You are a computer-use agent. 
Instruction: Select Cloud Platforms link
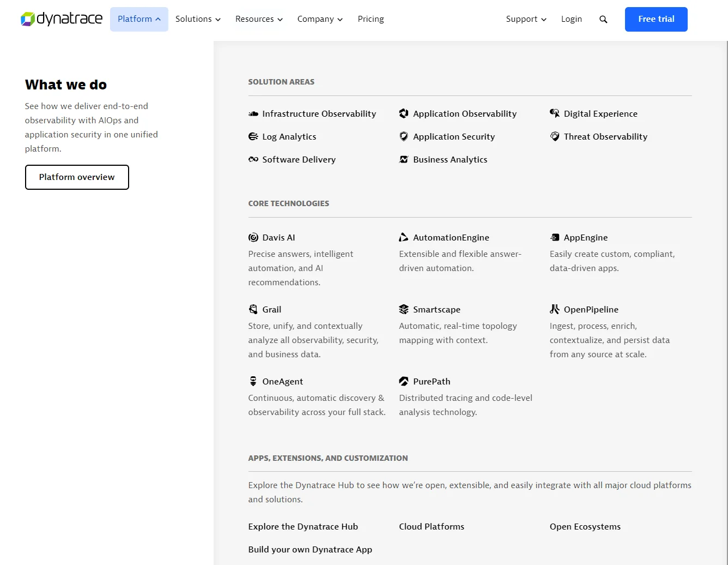(432, 526)
